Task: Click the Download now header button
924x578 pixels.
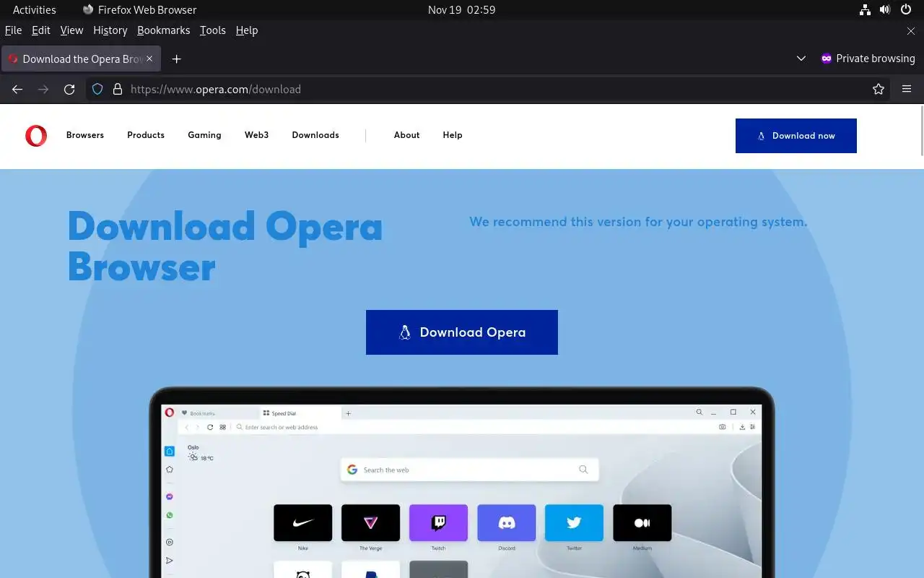Action: coord(796,136)
